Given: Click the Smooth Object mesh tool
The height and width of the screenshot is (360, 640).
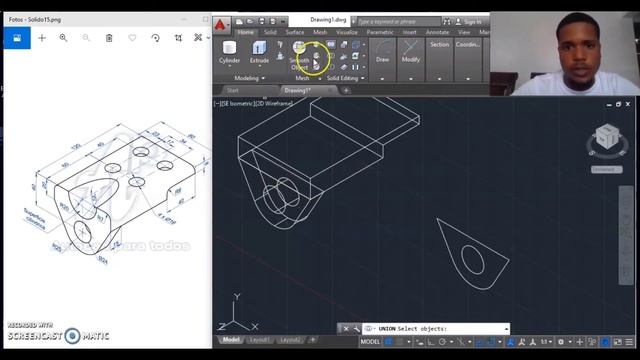Looking at the screenshot, I should click(x=300, y=55).
